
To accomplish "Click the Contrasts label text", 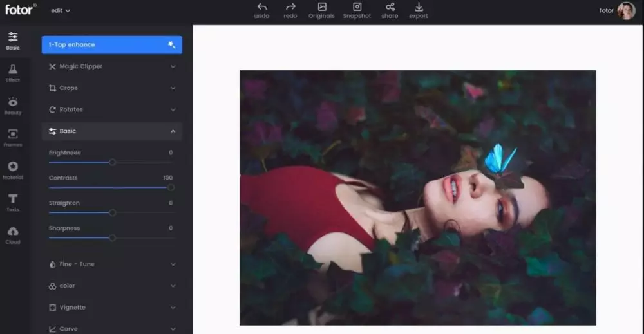I will click(63, 178).
